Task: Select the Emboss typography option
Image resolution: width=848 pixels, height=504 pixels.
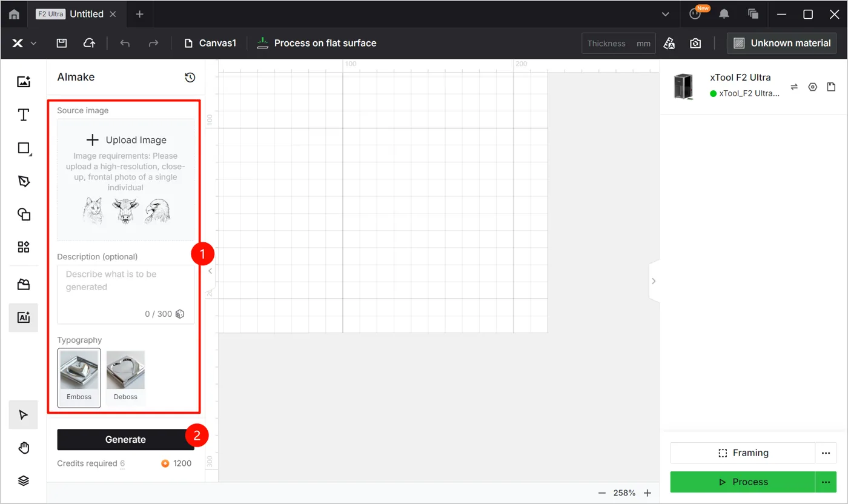Action: 79,377
